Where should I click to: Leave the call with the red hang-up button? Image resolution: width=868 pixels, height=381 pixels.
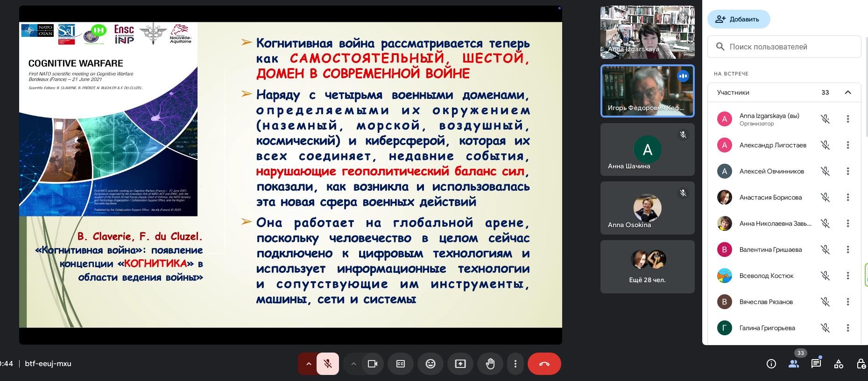(544, 364)
